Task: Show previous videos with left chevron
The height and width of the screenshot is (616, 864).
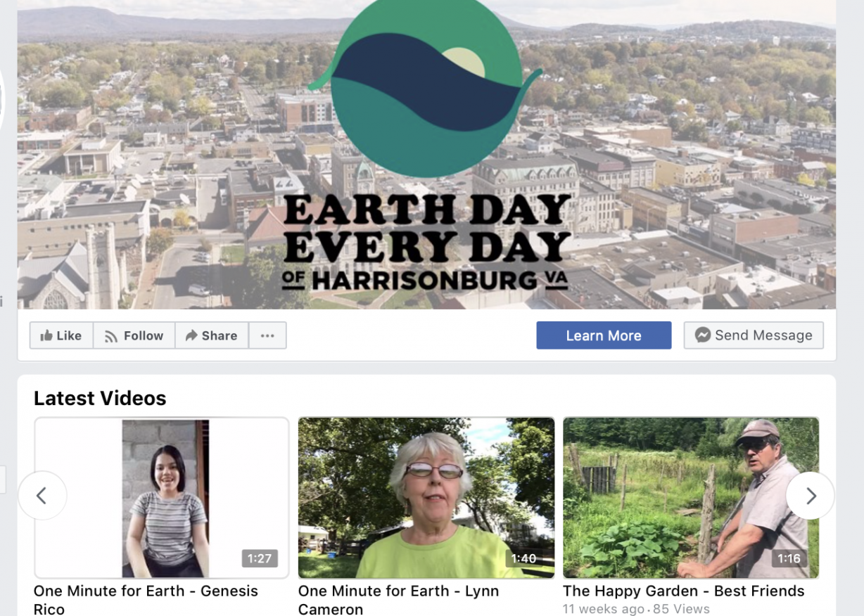Action: click(x=42, y=496)
